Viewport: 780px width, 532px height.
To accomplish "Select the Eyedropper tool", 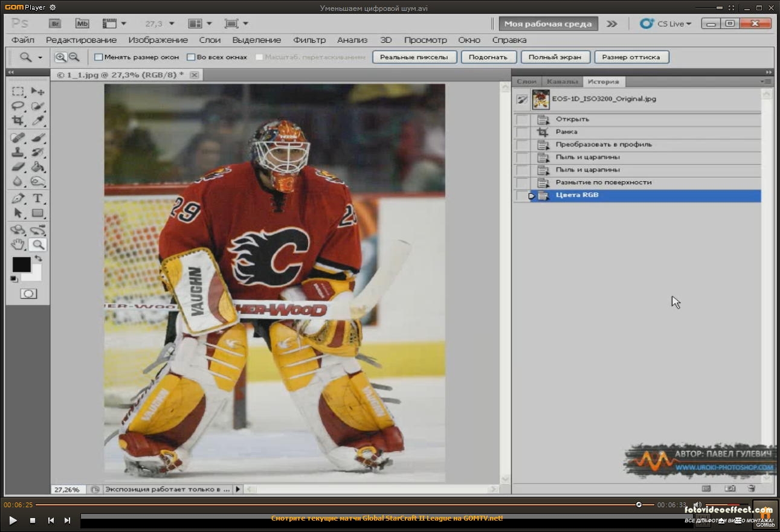I will [37, 121].
